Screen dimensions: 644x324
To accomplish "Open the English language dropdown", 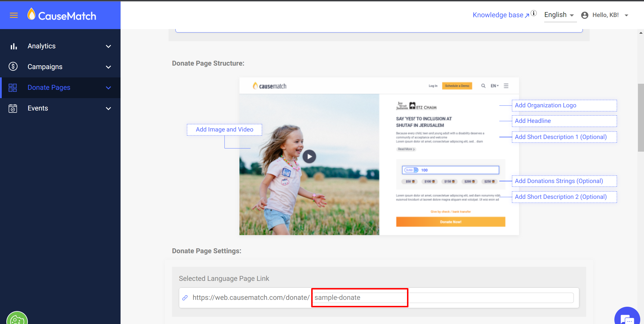I will [x=559, y=15].
